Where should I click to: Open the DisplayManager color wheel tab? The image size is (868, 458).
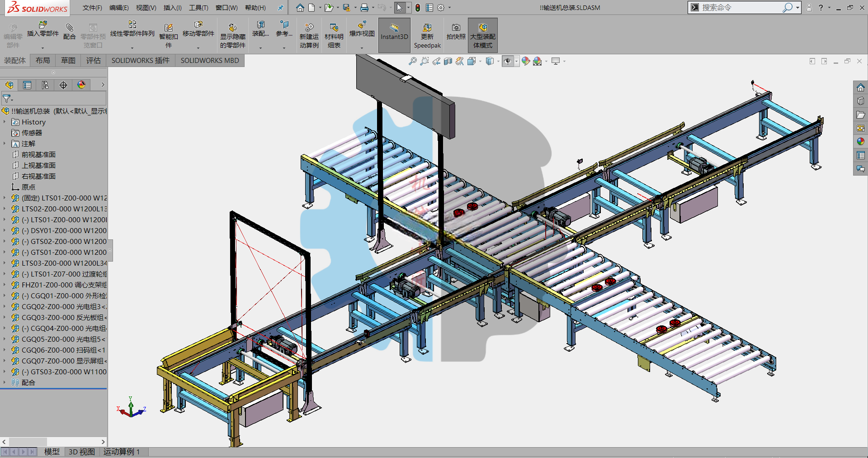(x=81, y=85)
